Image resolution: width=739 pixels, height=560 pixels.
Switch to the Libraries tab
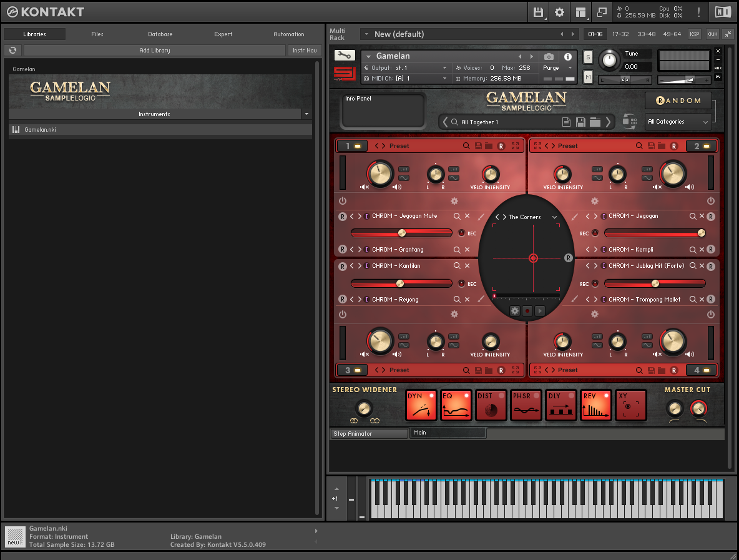(34, 34)
